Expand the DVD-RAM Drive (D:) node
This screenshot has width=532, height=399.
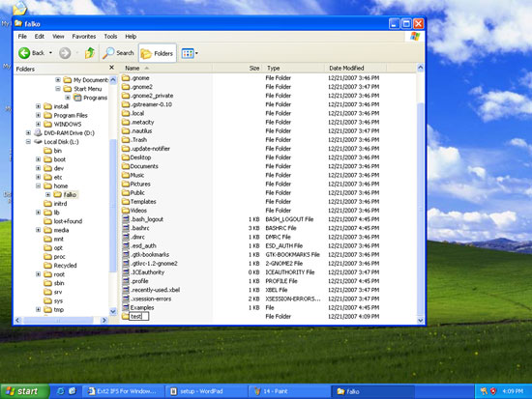tap(28, 133)
